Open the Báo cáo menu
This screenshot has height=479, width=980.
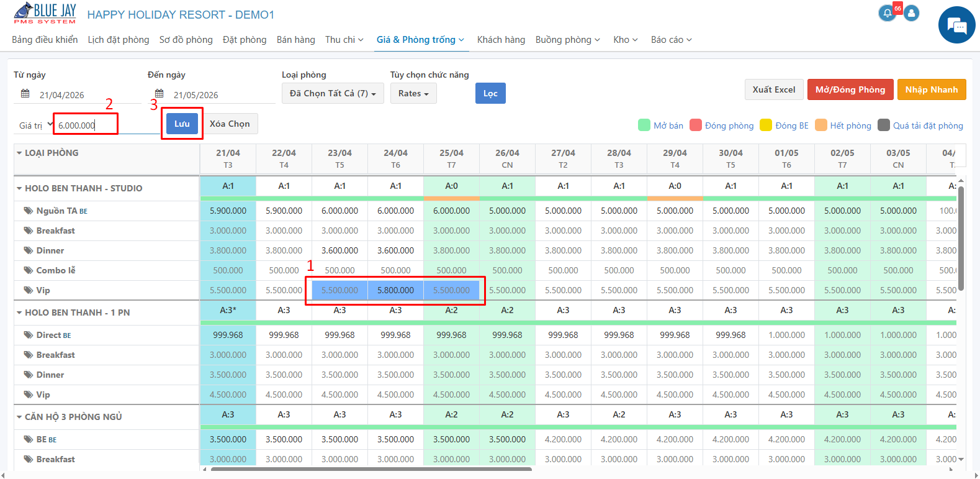click(671, 40)
